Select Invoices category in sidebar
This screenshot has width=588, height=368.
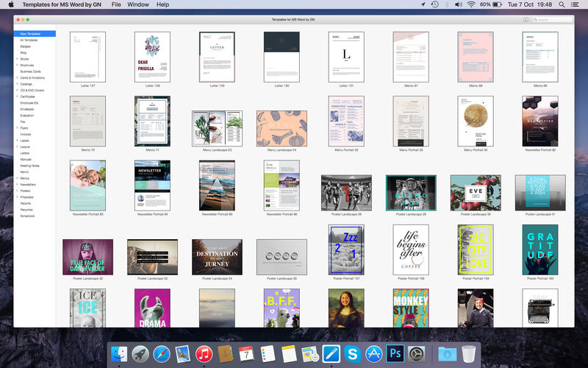click(26, 135)
